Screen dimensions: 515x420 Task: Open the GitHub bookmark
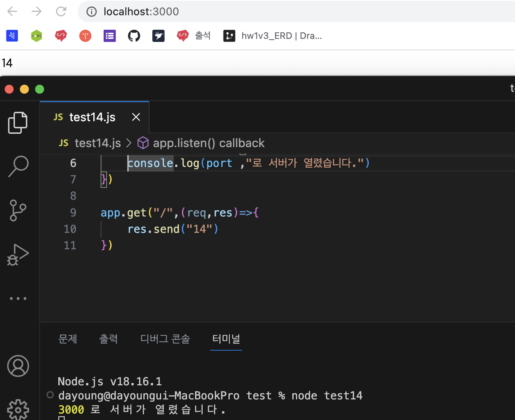pos(134,36)
